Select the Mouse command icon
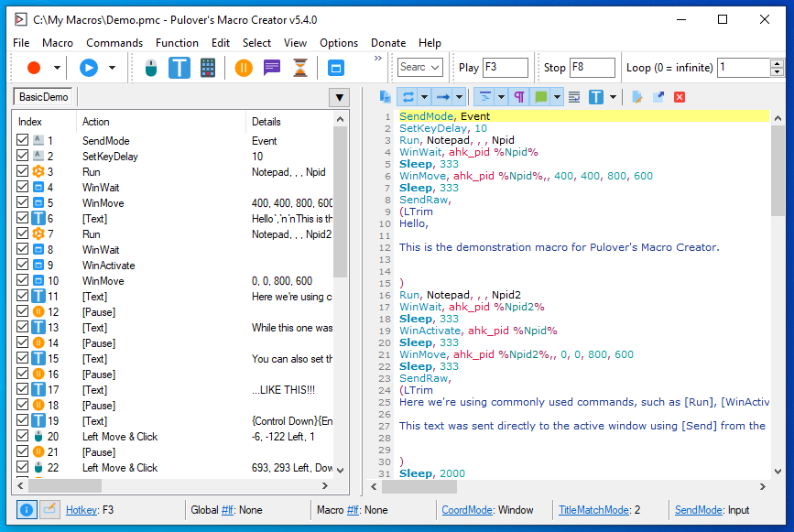794x532 pixels. [151, 68]
